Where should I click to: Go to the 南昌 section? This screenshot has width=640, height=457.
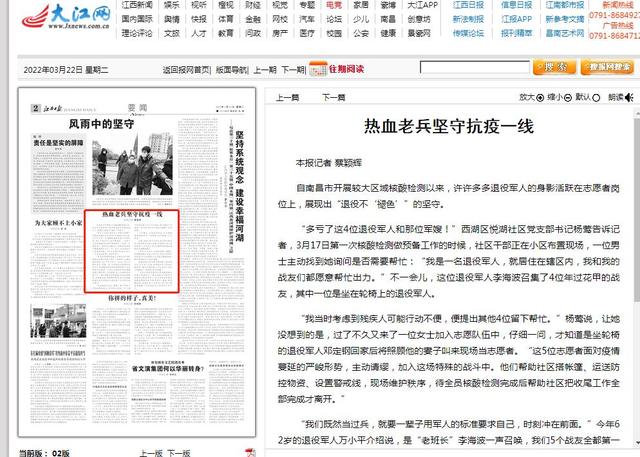(388, 19)
